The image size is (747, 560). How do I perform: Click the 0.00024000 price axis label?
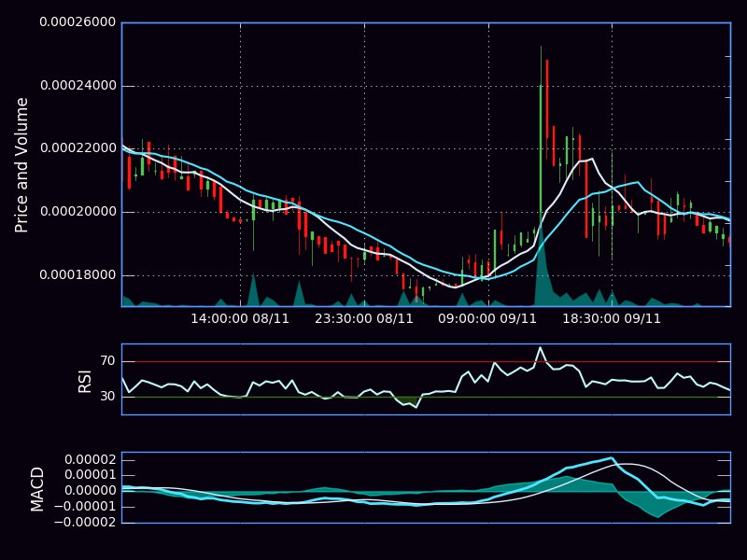click(78, 86)
